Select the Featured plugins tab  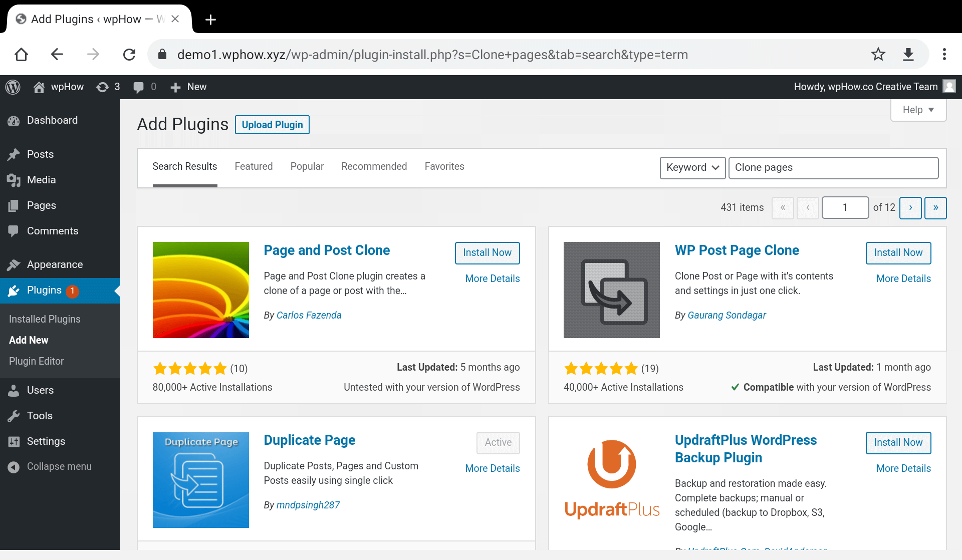coord(254,166)
